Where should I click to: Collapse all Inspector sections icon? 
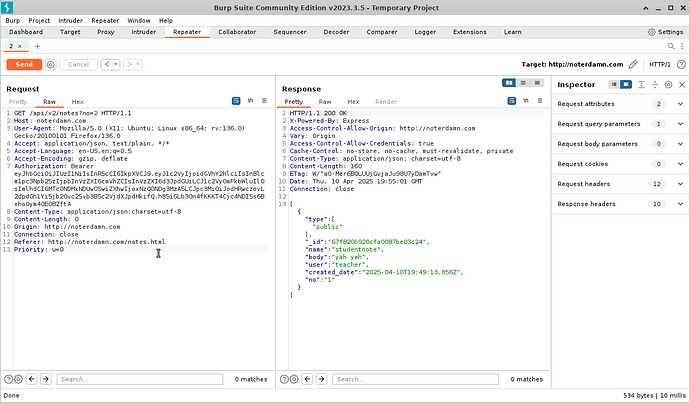click(x=655, y=84)
